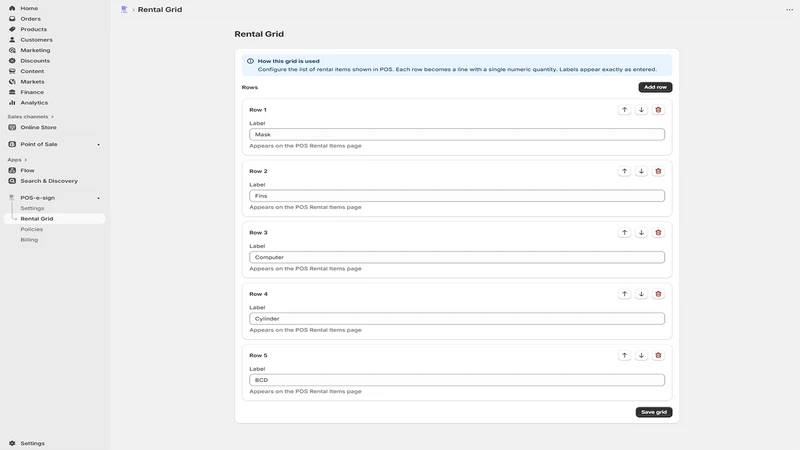The image size is (800, 450).
Task: Delete Row 4 using trash icon
Action: pyautogui.click(x=658, y=294)
